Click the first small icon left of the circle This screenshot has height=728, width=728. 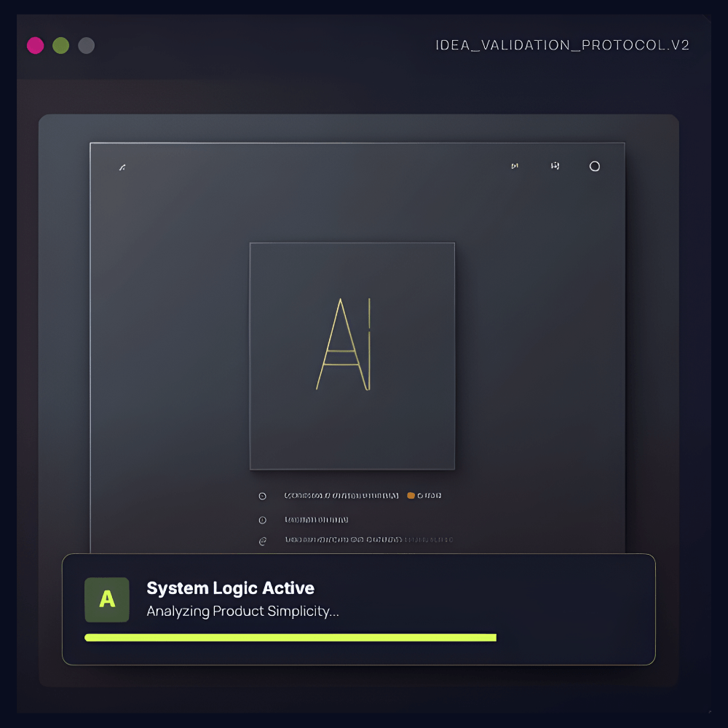click(515, 166)
